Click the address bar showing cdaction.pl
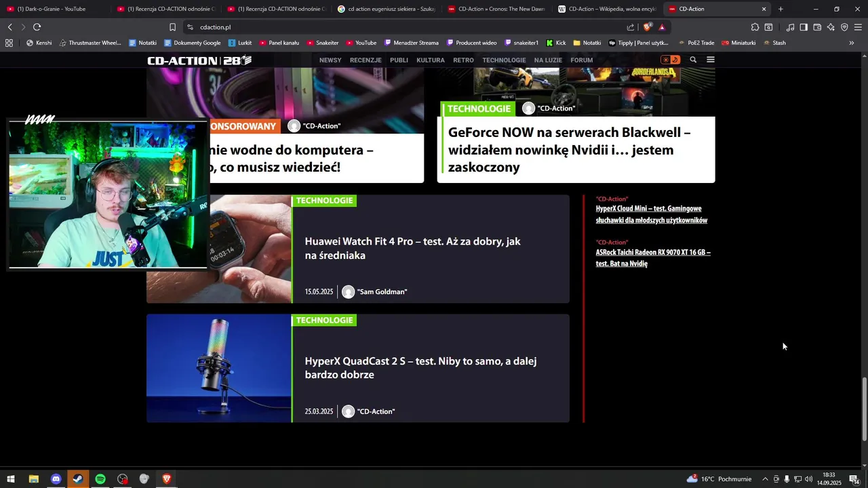Screen dimensions: 868x488 pos(407,27)
